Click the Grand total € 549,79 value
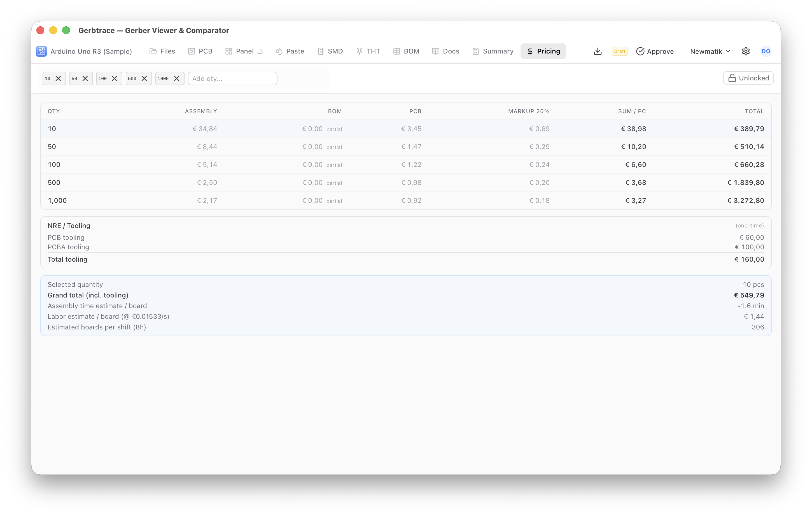 coord(749,295)
